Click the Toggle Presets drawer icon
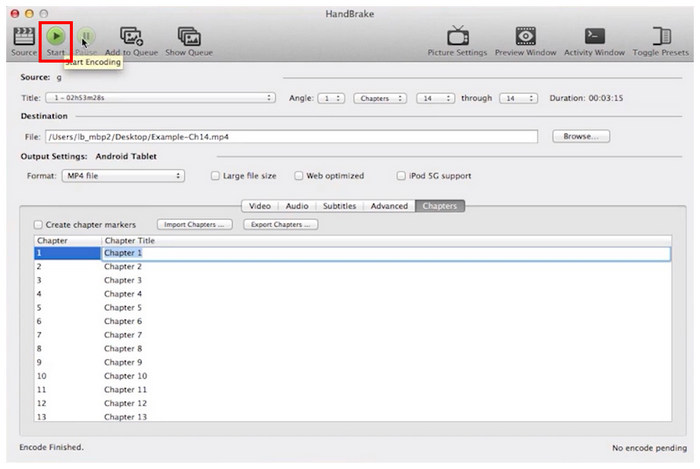The width and height of the screenshot is (700, 469). pyautogui.click(x=661, y=36)
